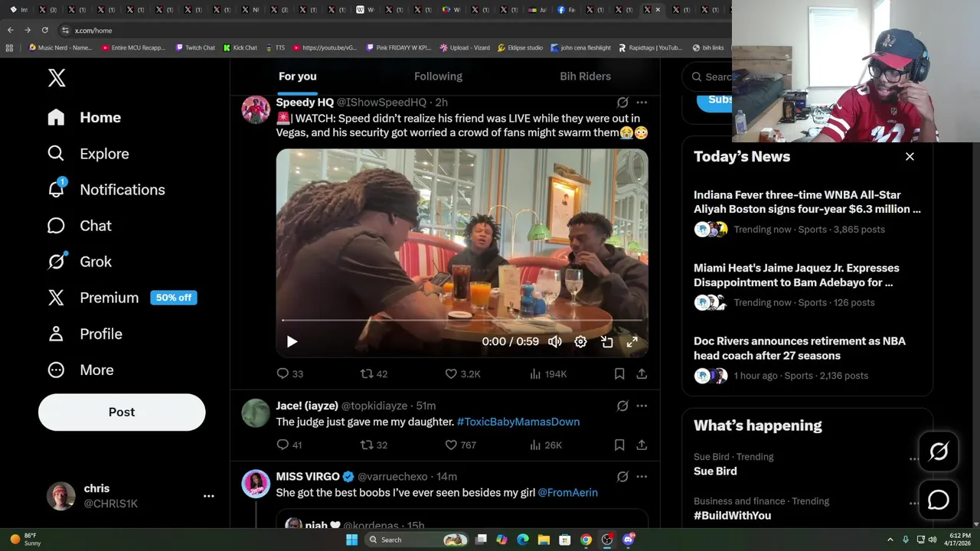980x551 pixels.
Task: Open Notifications from the sidebar
Action: [x=106, y=190]
